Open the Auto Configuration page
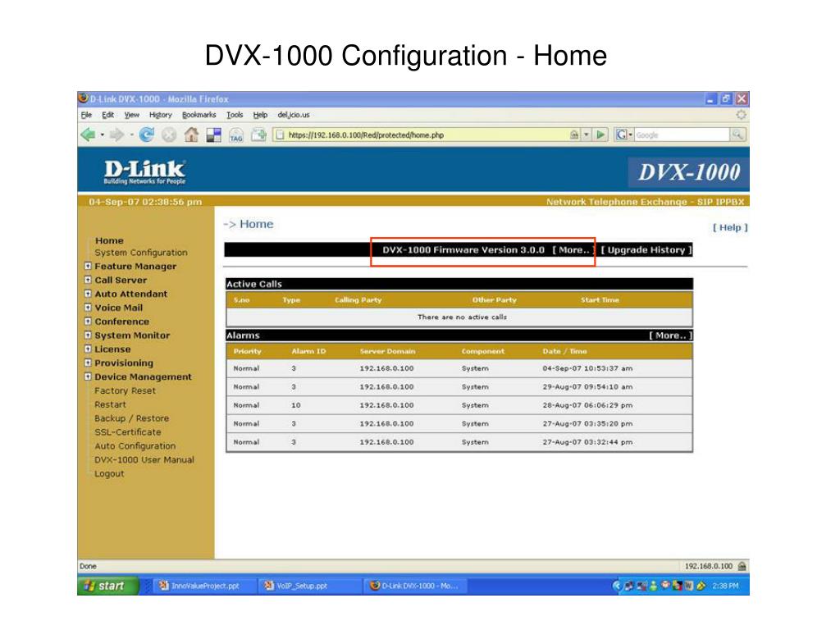 click(135, 445)
